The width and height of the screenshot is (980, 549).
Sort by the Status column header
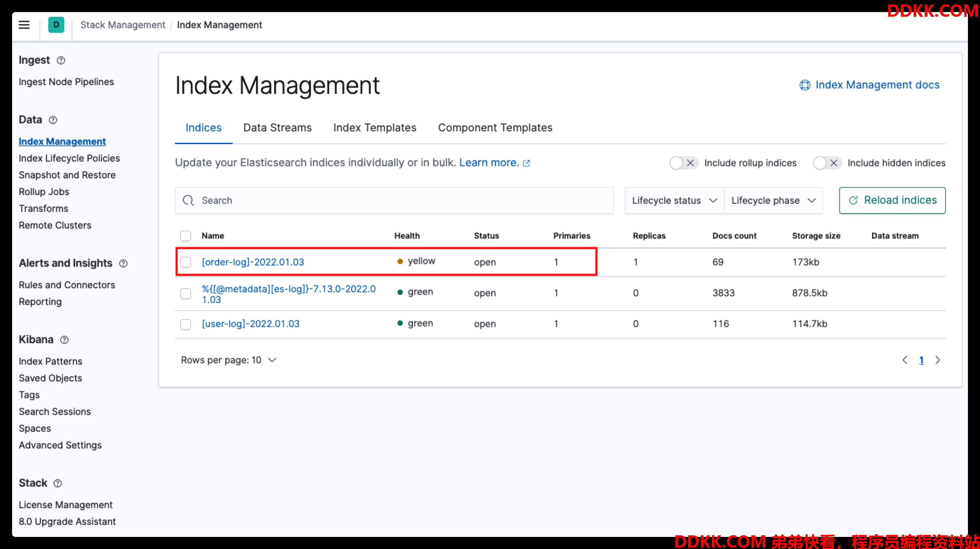click(486, 236)
